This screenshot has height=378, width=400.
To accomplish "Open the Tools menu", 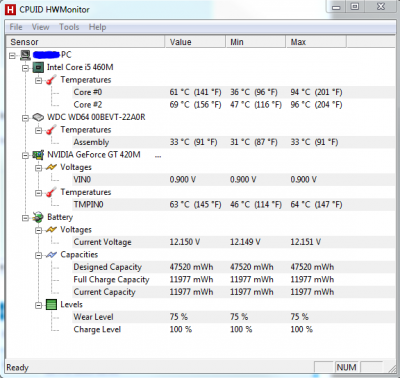I will coord(69,27).
